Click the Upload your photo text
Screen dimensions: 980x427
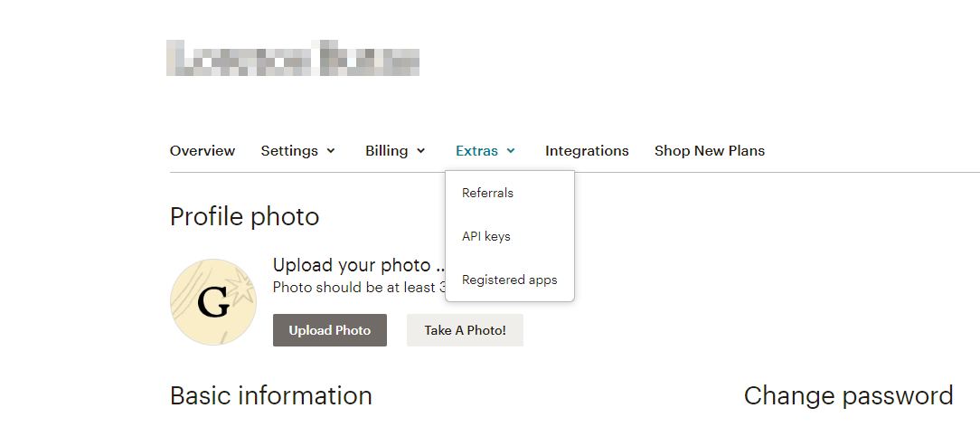coord(353,265)
